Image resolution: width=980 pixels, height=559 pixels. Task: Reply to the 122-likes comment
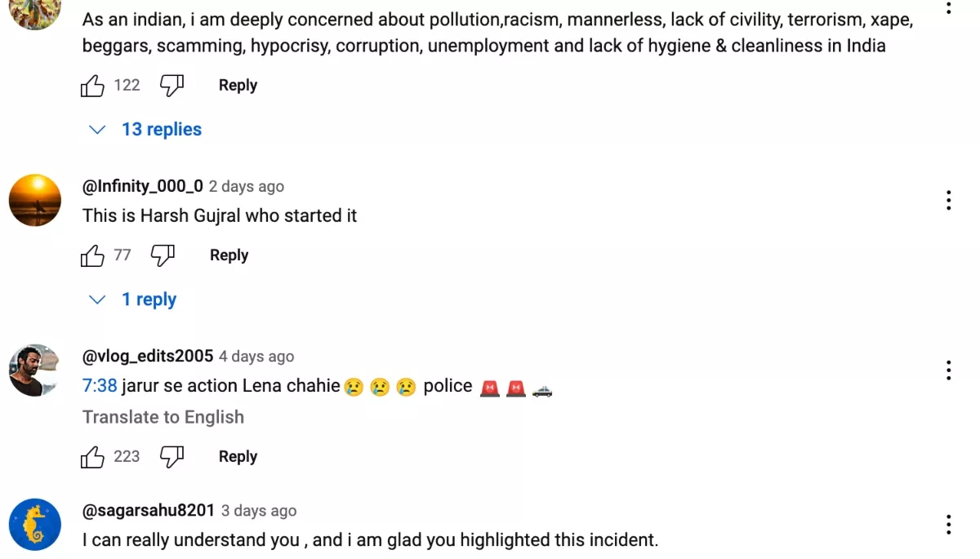(x=238, y=86)
